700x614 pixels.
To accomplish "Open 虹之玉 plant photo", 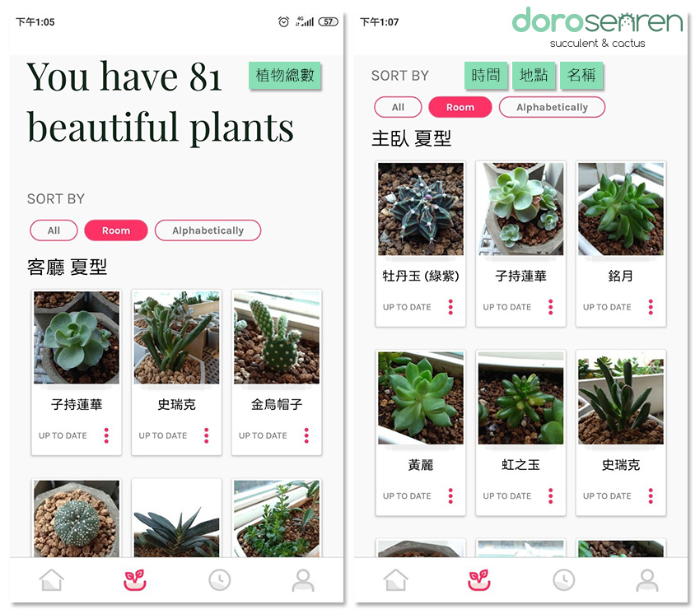I will point(520,398).
